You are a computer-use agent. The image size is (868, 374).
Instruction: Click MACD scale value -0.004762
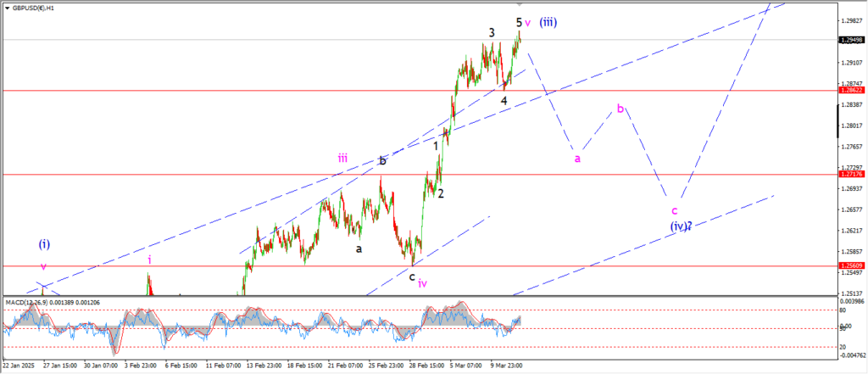point(852,356)
